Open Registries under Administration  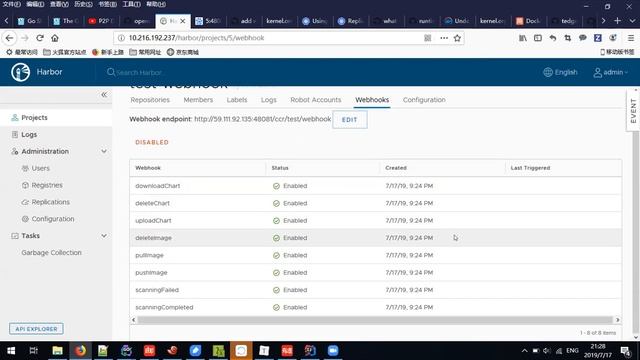click(x=47, y=185)
